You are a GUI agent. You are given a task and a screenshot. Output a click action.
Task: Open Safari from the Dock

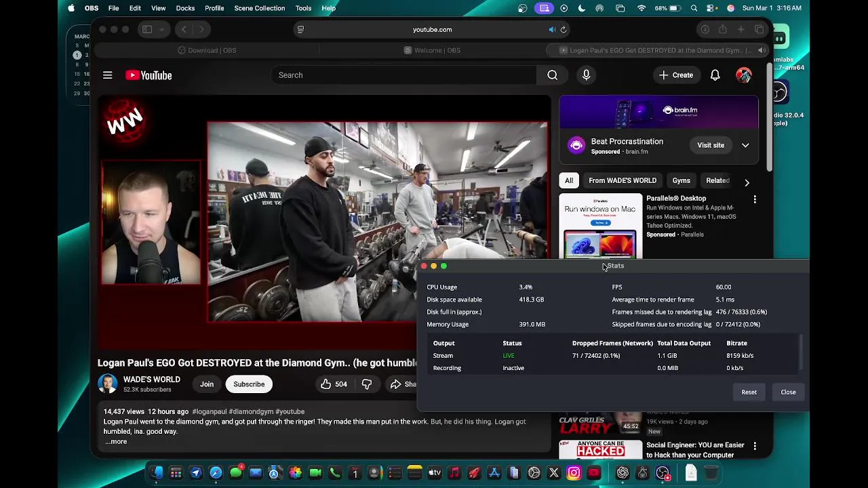click(x=216, y=473)
